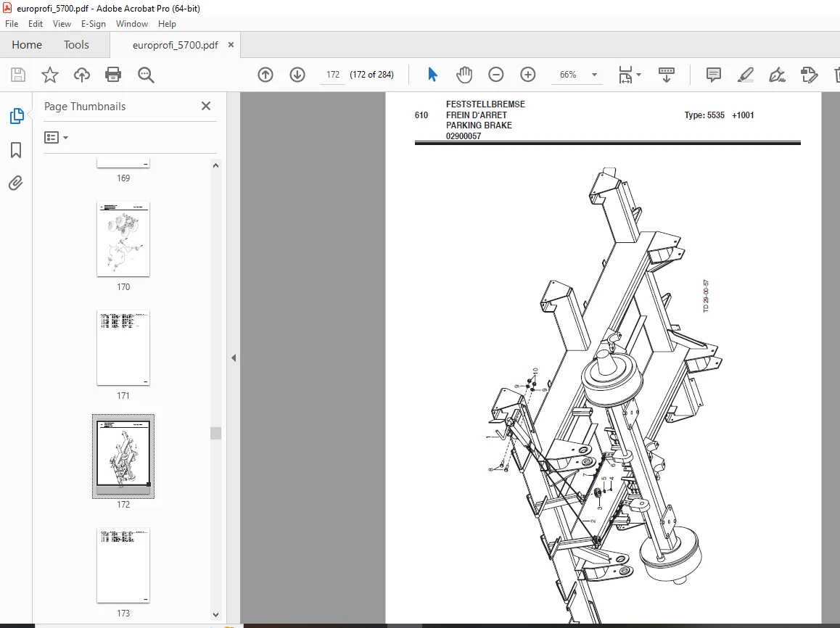840x628 pixels.
Task: Close the Page Thumbnails panel
Action: (206, 106)
